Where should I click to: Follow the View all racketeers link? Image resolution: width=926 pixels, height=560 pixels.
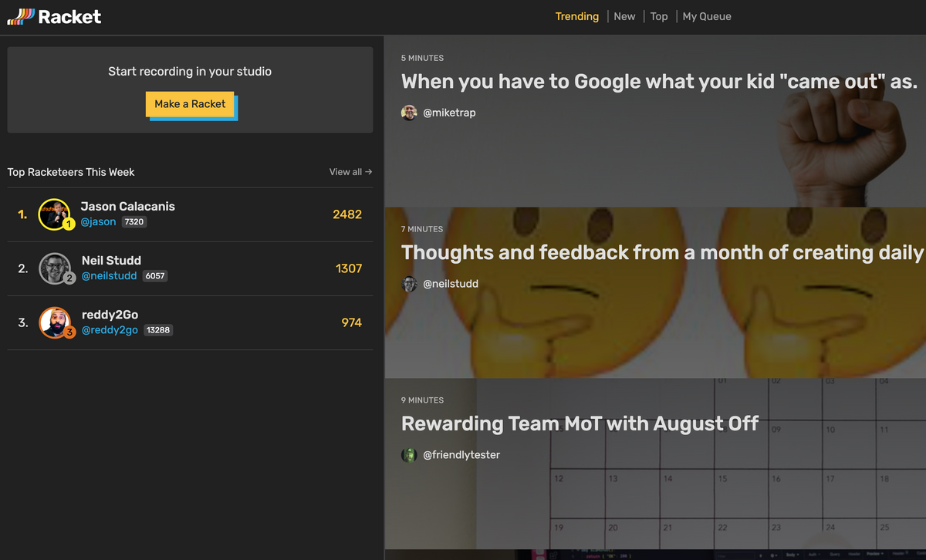(x=350, y=172)
